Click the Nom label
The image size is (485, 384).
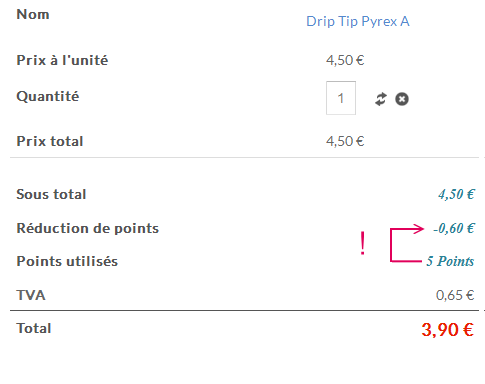click(x=33, y=14)
